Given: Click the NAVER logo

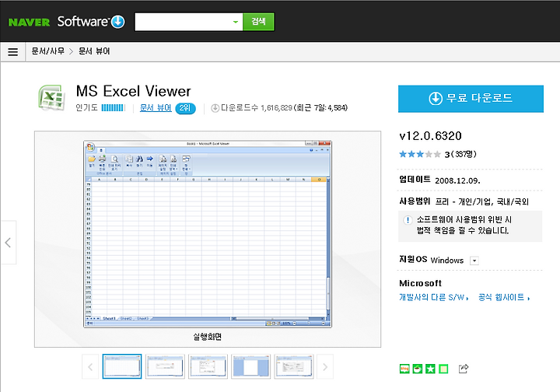Looking at the screenshot, I should pos(29,22).
